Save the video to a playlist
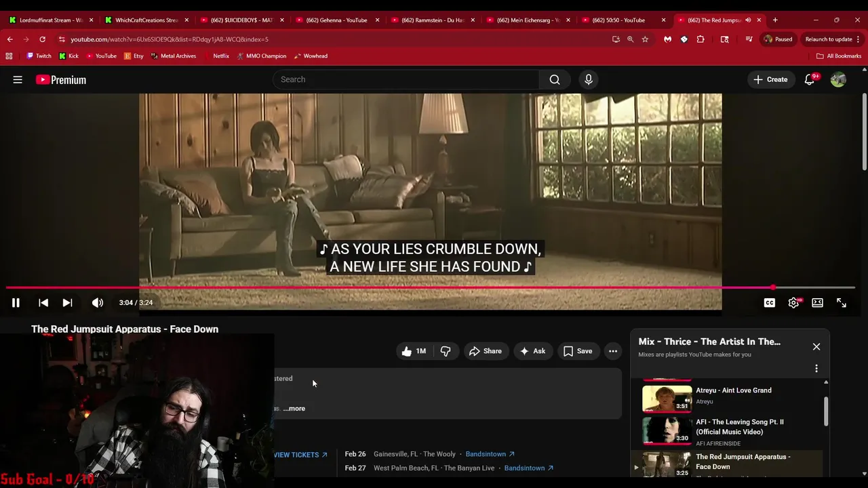868x488 pixels. coord(578,351)
